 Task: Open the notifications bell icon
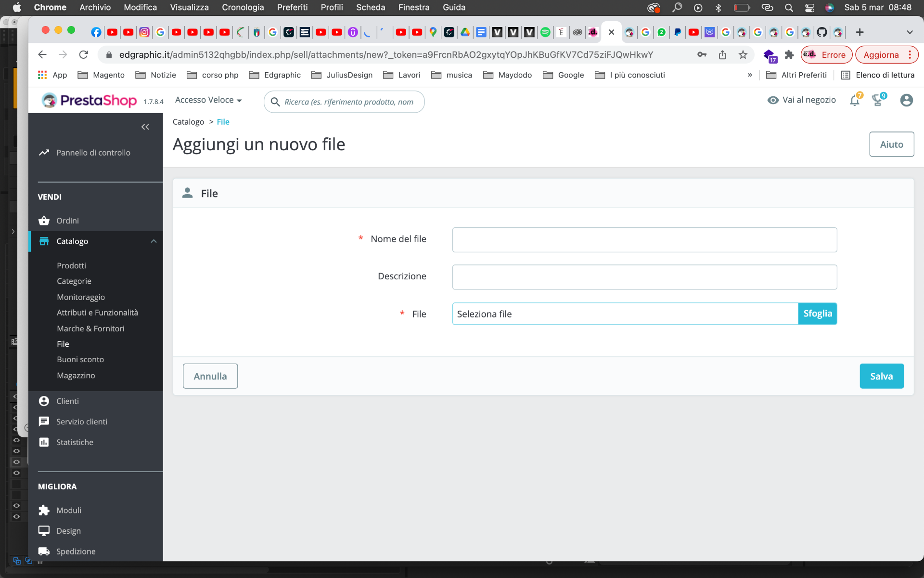855,101
